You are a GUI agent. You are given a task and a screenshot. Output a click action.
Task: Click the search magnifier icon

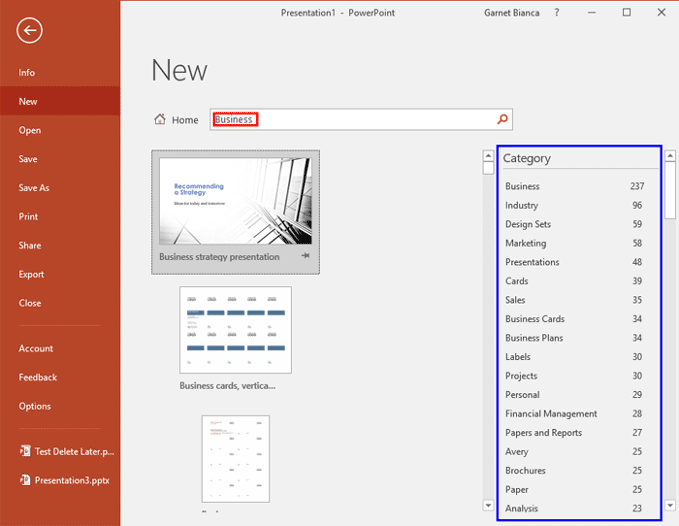click(x=502, y=120)
